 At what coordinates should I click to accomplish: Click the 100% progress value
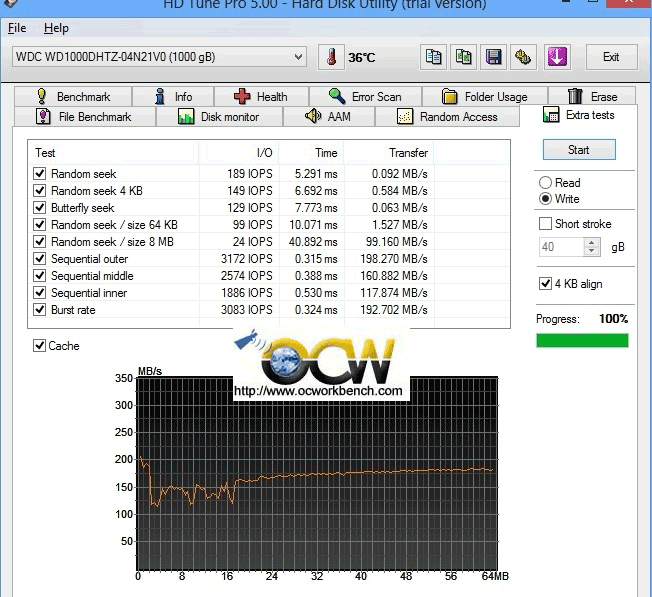pos(613,319)
